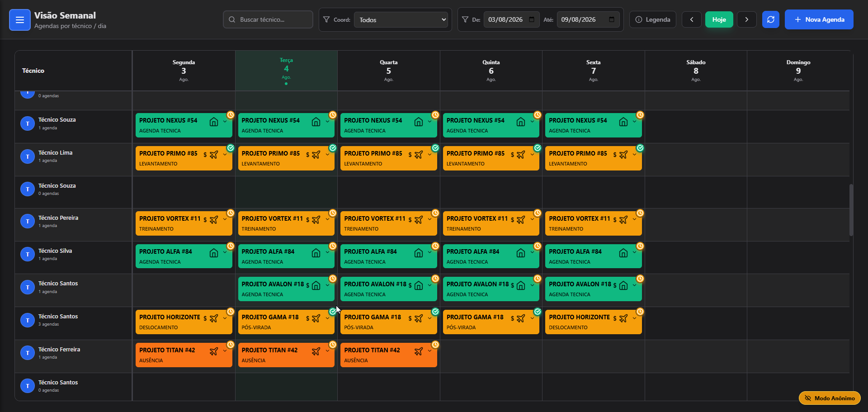Click check status badge on Monday PROJETO PRIMO #85
The width and height of the screenshot is (868, 412).
pyautogui.click(x=231, y=148)
